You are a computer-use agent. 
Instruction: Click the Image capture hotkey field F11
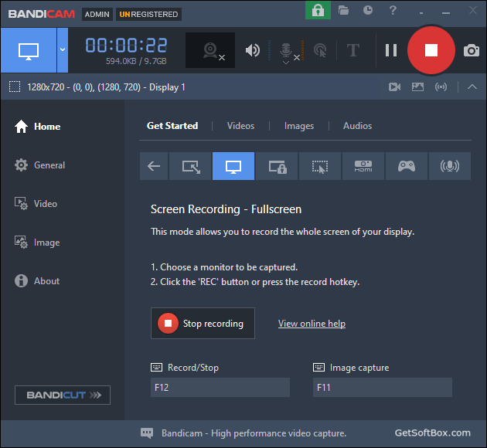coord(383,387)
